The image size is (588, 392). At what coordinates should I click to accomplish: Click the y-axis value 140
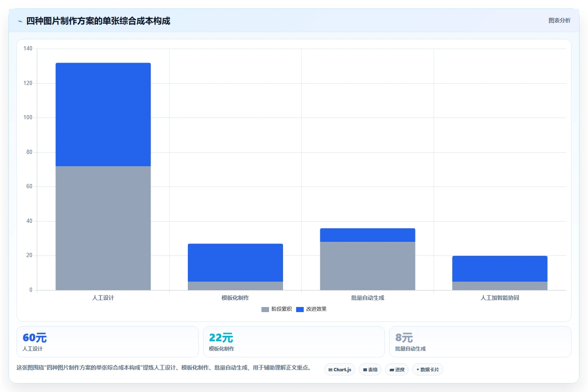tap(28, 49)
